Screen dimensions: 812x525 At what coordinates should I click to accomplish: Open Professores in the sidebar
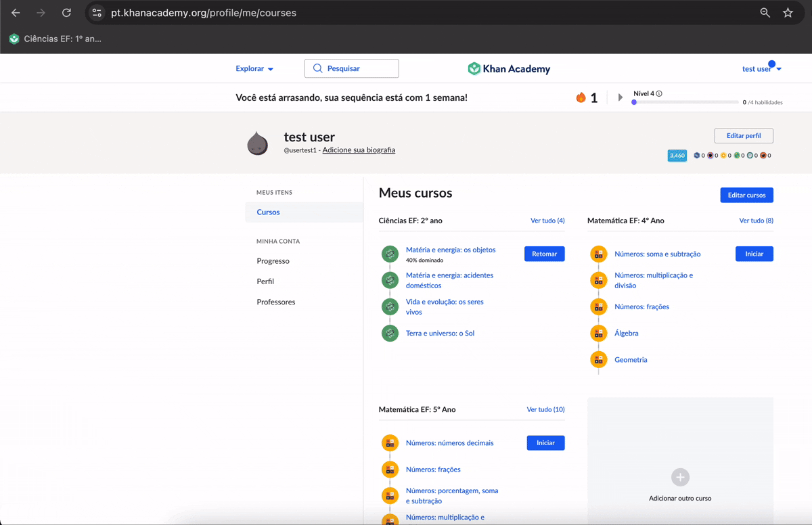point(276,302)
